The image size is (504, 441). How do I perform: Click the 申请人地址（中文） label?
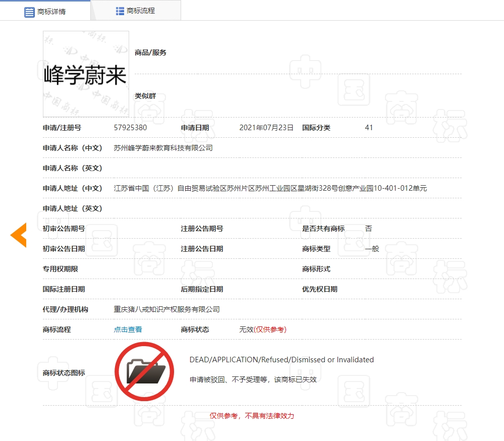[x=73, y=188]
